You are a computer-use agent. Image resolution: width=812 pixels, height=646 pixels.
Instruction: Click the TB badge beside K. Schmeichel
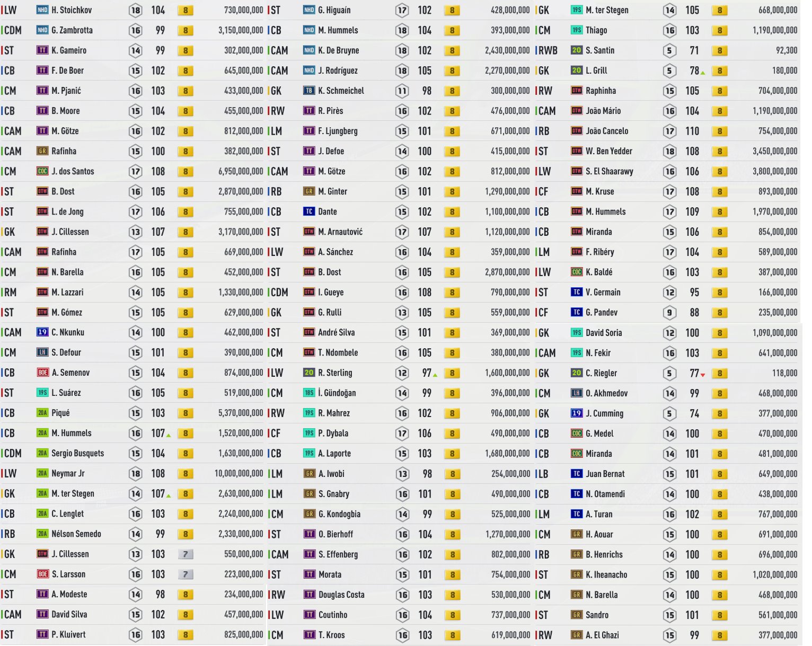tap(309, 91)
